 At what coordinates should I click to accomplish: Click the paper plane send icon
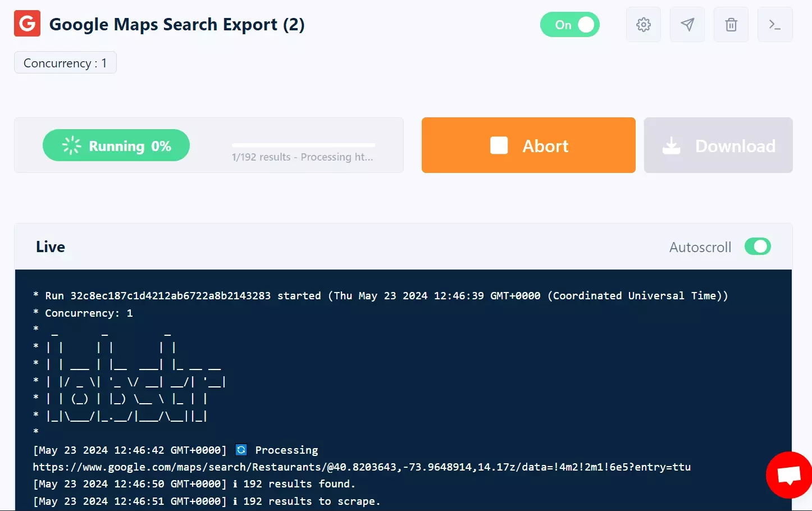click(687, 25)
